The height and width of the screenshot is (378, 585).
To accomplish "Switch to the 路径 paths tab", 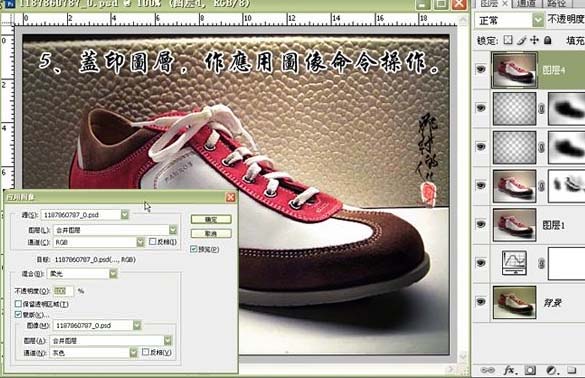I will coord(557,3).
